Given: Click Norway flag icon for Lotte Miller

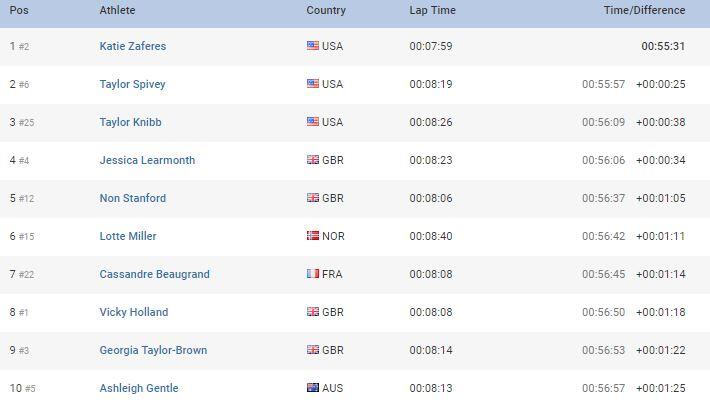Looking at the screenshot, I should (313, 236).
